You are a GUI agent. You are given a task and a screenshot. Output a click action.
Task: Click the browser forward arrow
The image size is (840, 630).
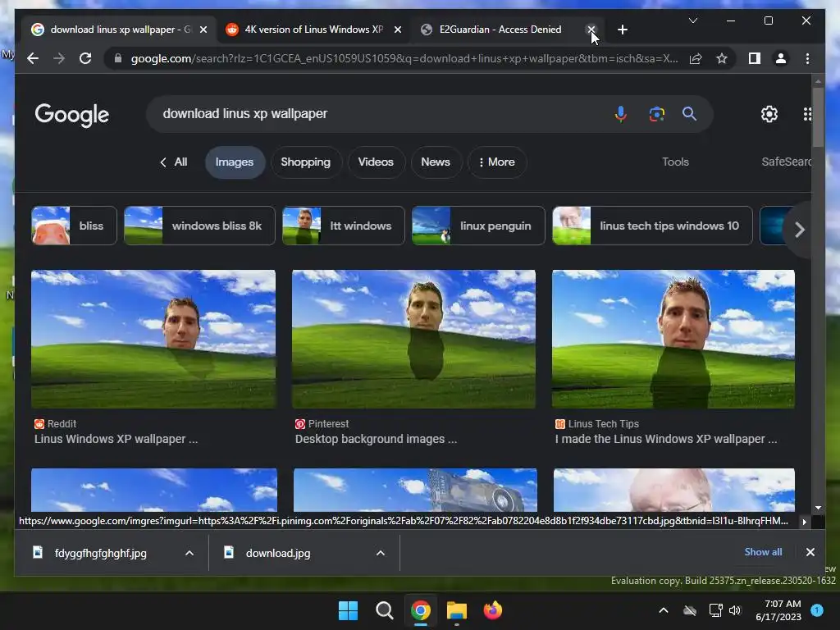tap(59, 58)
